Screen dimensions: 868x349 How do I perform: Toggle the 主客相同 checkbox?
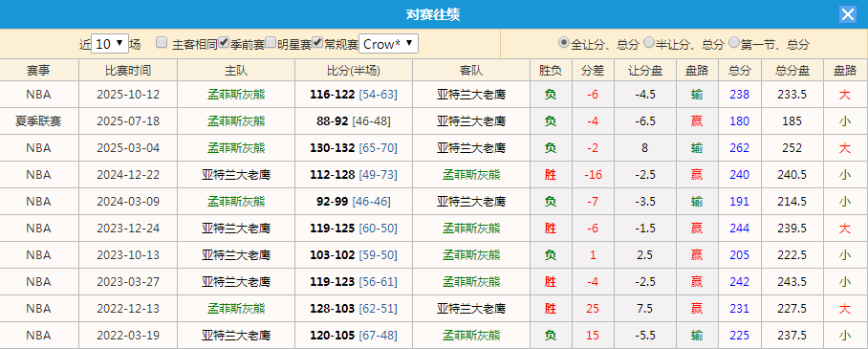point(162,43)
